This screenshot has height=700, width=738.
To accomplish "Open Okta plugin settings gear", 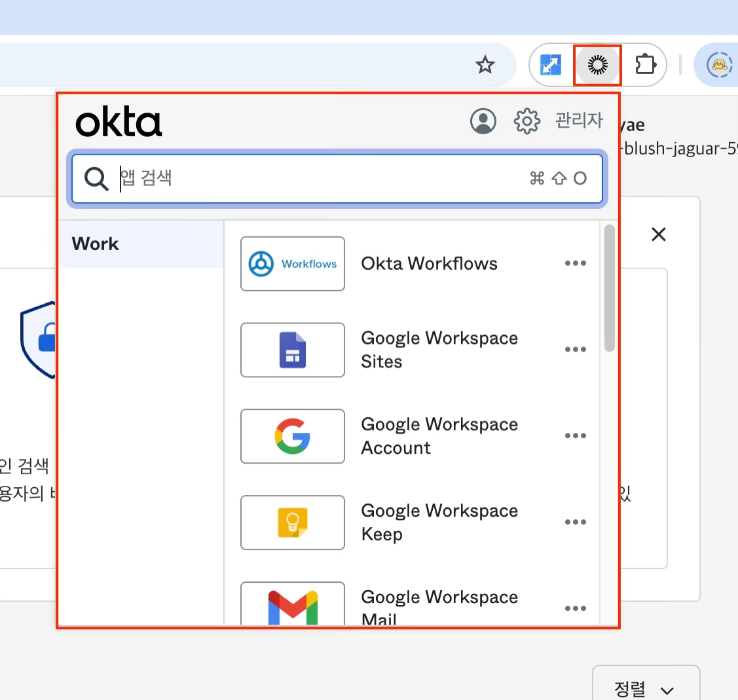I will click(526, 121).
